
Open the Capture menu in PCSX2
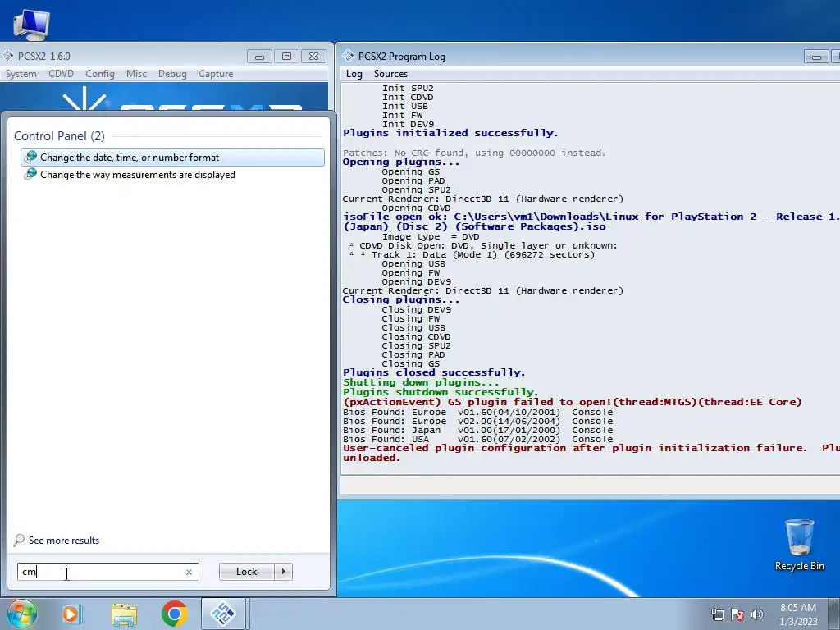click(x=216, y=74)
